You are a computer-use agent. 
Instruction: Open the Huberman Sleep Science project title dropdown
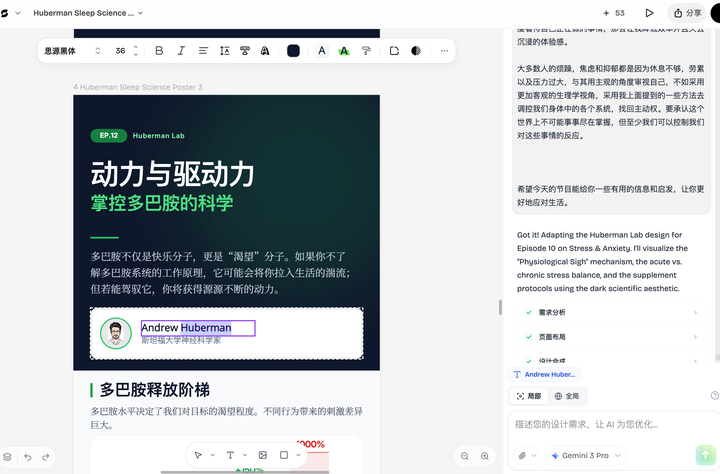88,13
